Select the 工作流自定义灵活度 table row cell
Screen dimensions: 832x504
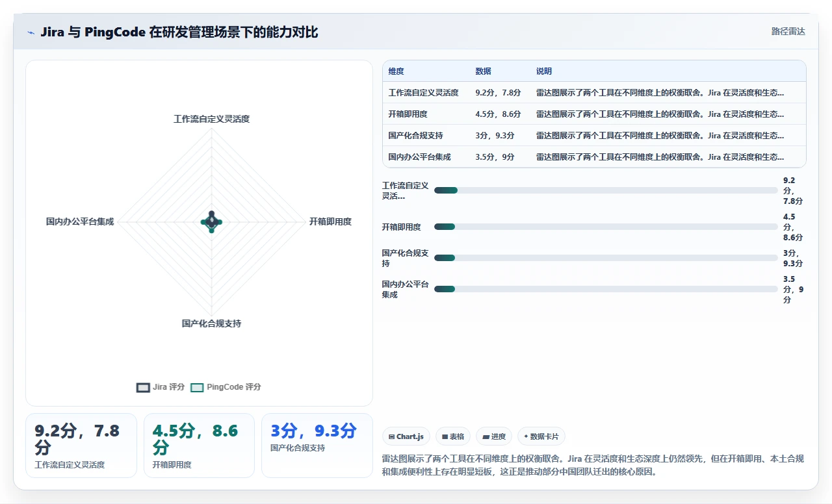point(423,93)
